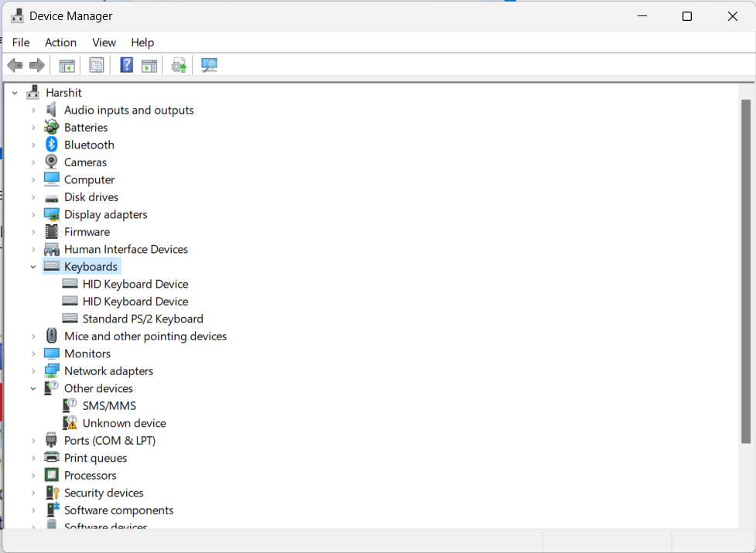Viewport: 756px width, 553px height.
Task: Click the blue Help question mark icon
Action: point(127,66)
